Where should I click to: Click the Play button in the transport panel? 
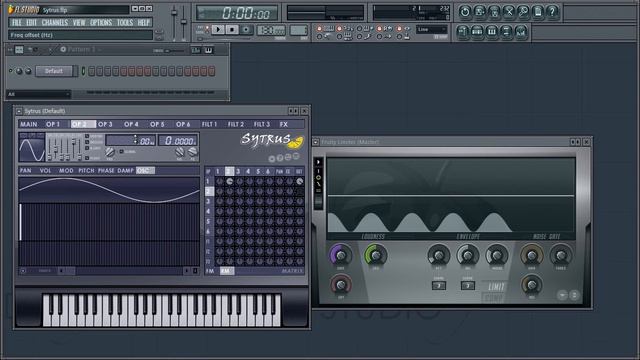point(218,29)
